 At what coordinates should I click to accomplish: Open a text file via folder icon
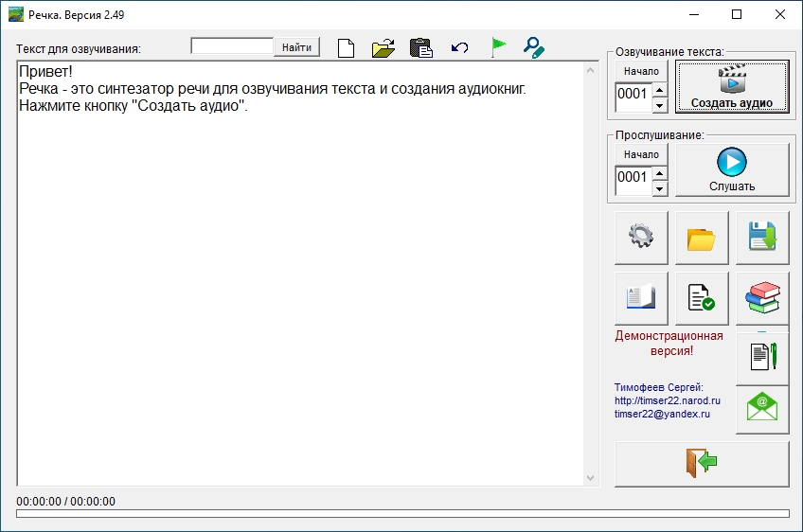coord(384,48)
